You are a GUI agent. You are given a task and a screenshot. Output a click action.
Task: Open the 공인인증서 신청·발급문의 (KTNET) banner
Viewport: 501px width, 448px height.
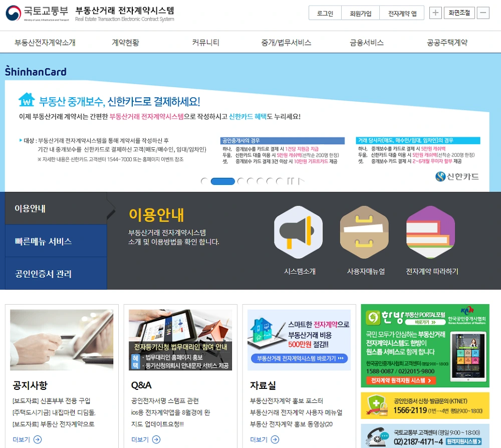[425, 405]
